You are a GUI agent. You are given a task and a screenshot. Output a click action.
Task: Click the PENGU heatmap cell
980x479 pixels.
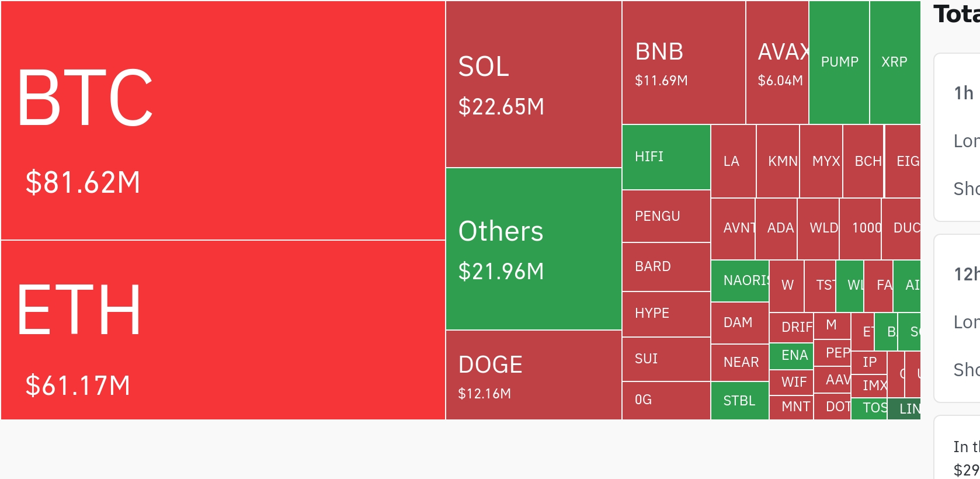coord(666,216)
